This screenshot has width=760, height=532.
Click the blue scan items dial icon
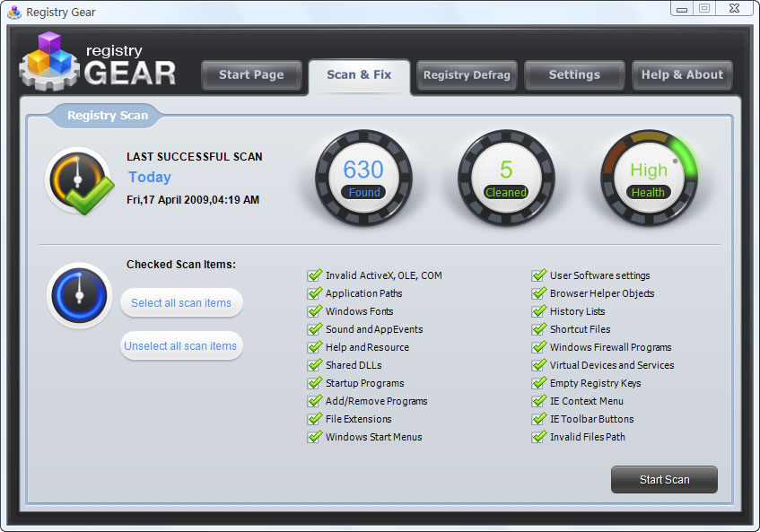tap(79, 295)
